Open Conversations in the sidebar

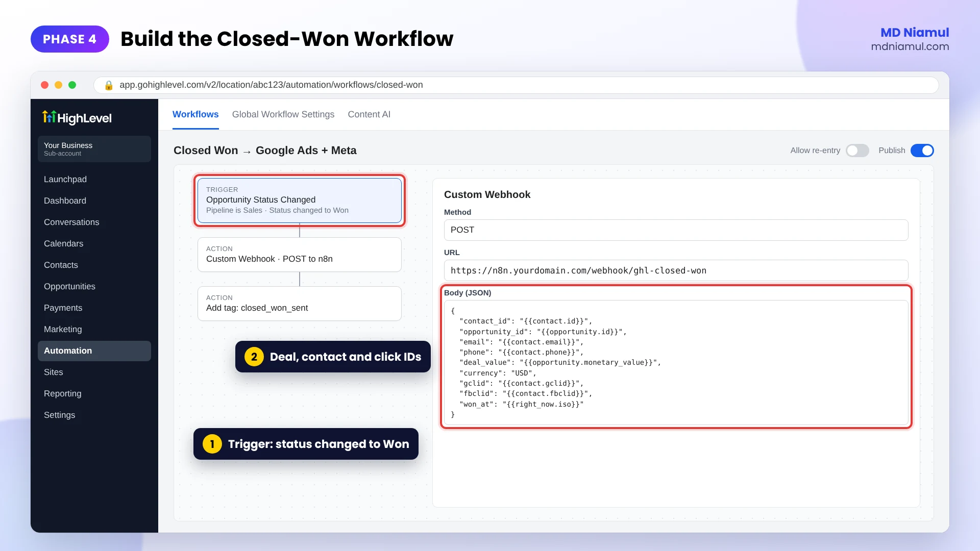[94, 222]
